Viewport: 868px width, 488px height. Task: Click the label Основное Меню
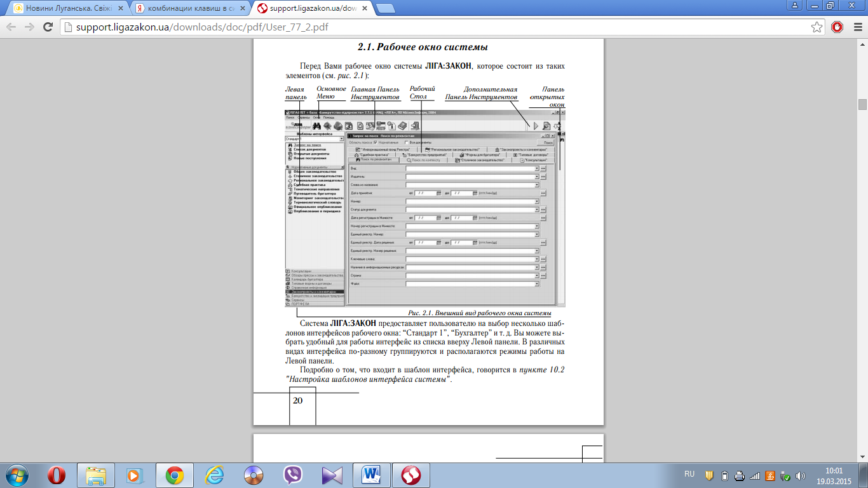click(331, 93)
